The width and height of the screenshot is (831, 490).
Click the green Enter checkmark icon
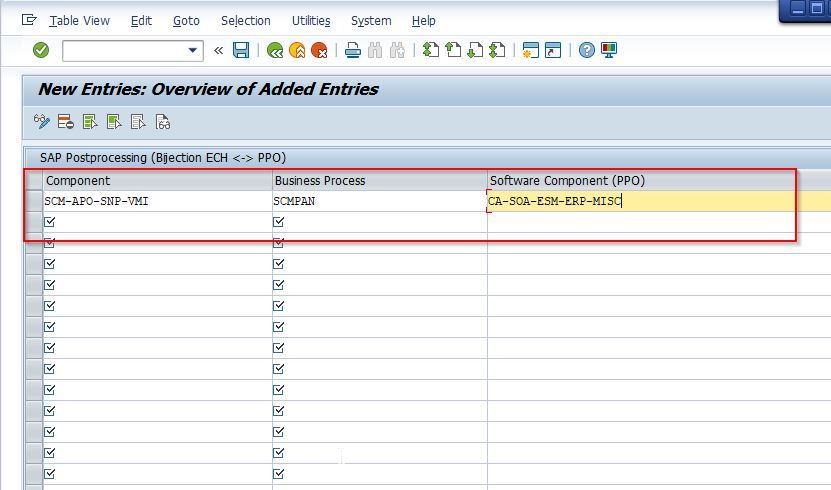tap(41, 50)
